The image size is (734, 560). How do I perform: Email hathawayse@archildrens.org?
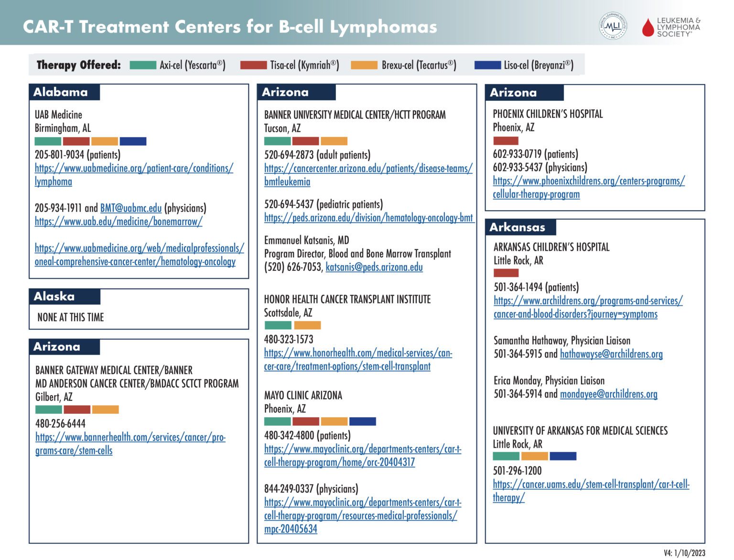[x=611, y=354]
